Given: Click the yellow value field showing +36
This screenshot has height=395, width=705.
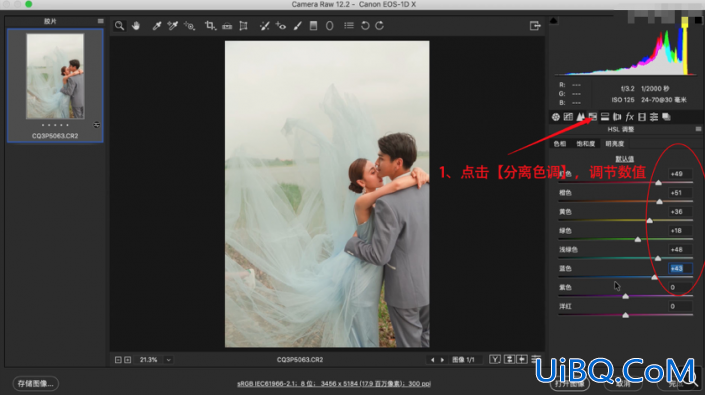Looking at the screenshot, I should 680,212.
